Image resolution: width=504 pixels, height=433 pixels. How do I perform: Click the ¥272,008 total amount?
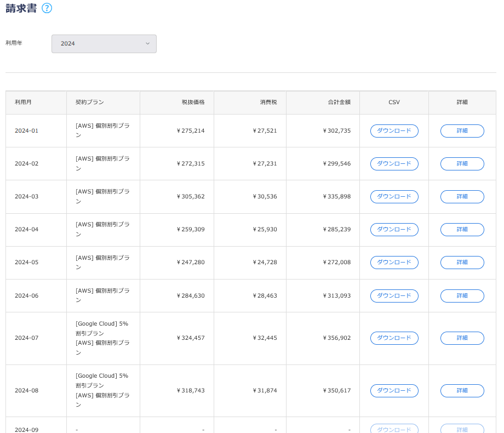(x=337, y=262)
